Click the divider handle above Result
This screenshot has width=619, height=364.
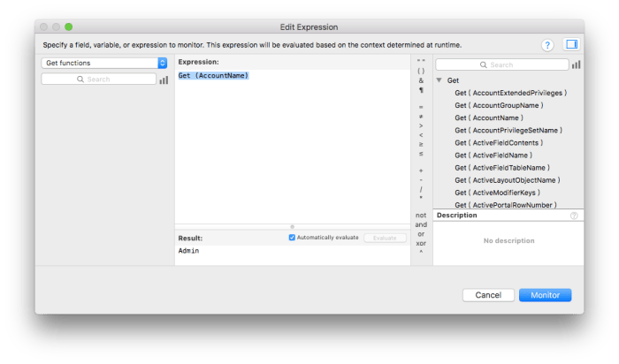pos(293,226)
